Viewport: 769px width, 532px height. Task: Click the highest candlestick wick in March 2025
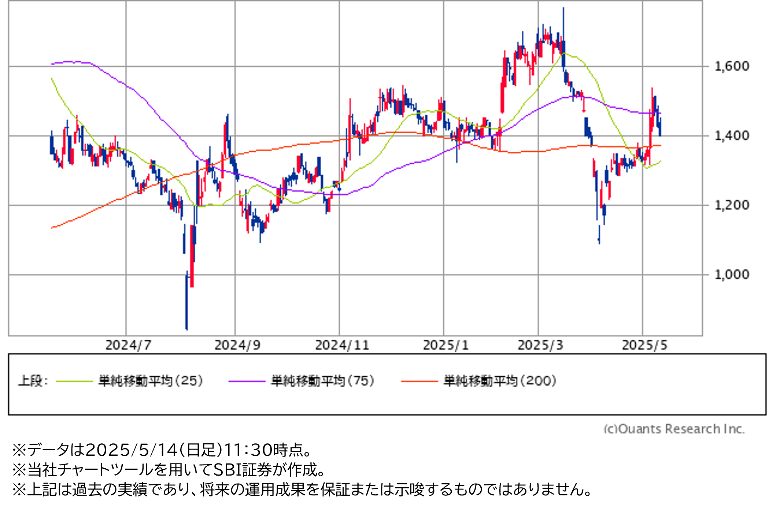[x=563, y=22]
